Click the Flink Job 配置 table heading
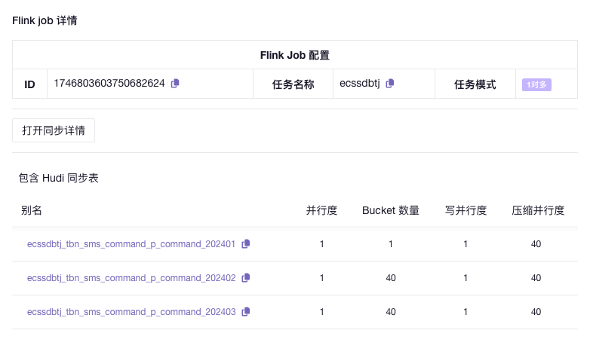This screenshot has width=590, height=364. click(x=294, y=55)
